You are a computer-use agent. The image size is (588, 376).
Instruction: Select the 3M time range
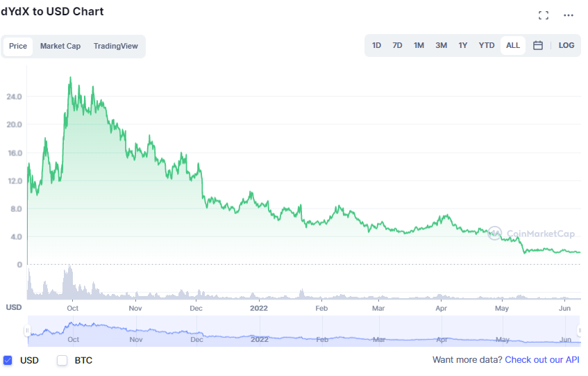pyautogui.click(x=441, y=45)
